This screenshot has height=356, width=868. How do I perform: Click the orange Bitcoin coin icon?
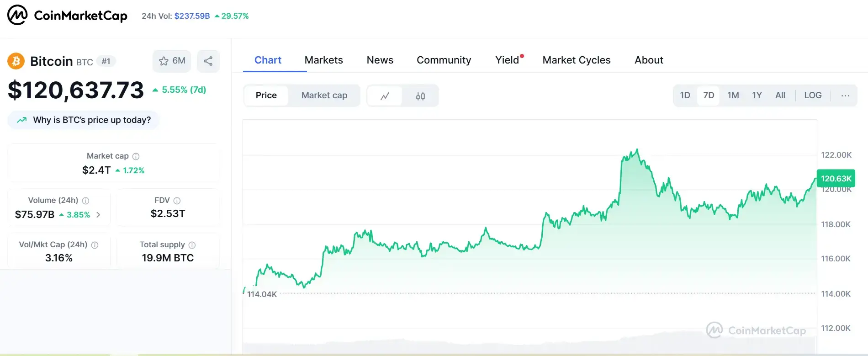[x=16, y=61]
